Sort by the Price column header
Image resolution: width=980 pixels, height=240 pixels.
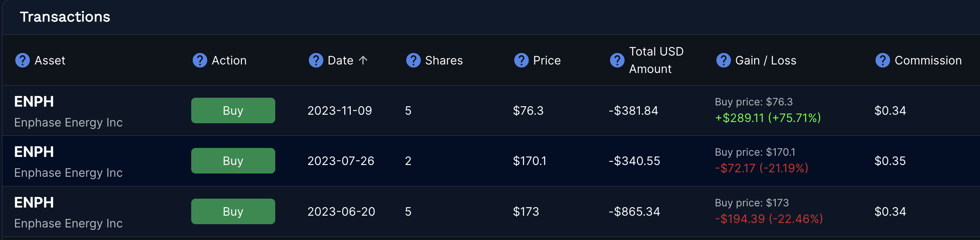[547, 60]
